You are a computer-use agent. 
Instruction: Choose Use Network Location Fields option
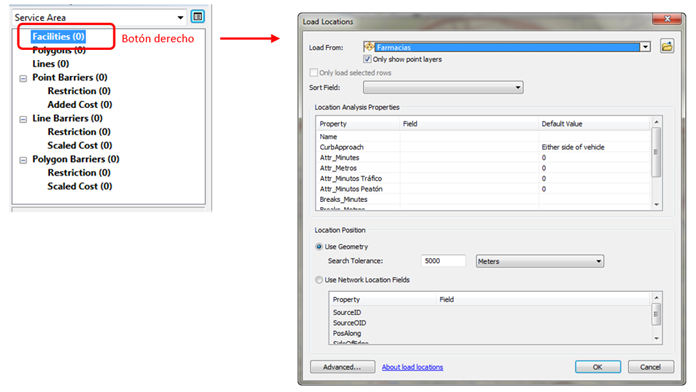tap(319, 280)
